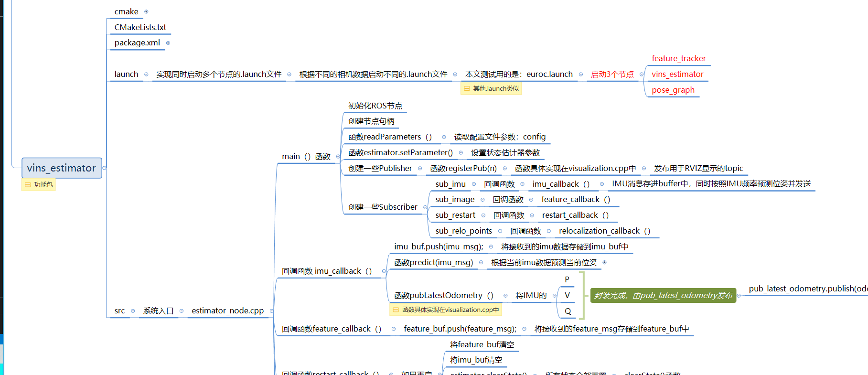Viewport: 868px width, 375px height.
Task: Select the red vins_estimator launch node
Action: coord(677,74)
